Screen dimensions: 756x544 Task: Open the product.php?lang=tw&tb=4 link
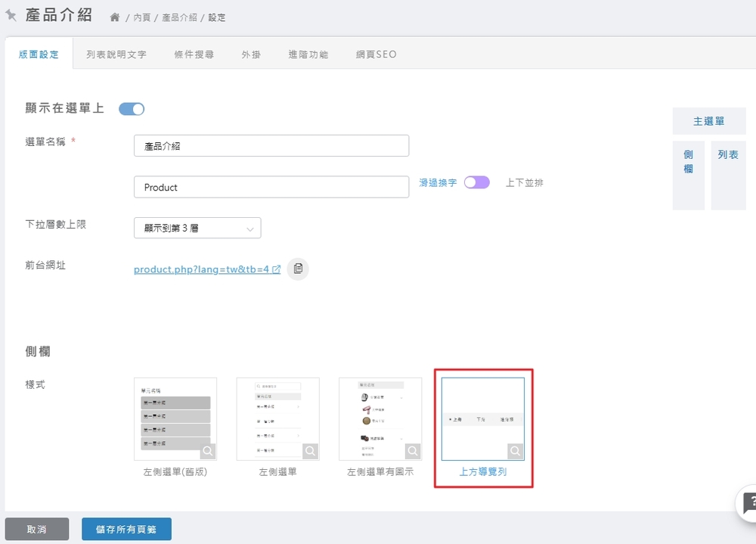point(201,269)
